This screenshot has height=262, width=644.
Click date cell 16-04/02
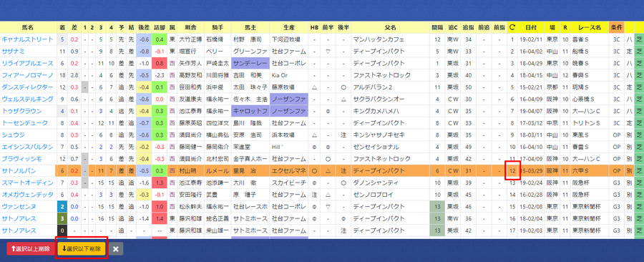[531, 52]
